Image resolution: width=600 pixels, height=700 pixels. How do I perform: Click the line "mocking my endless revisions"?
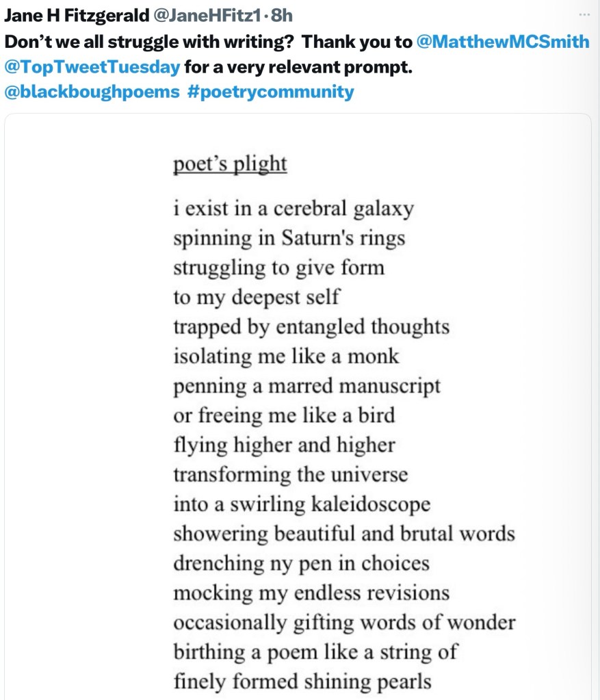311,593
